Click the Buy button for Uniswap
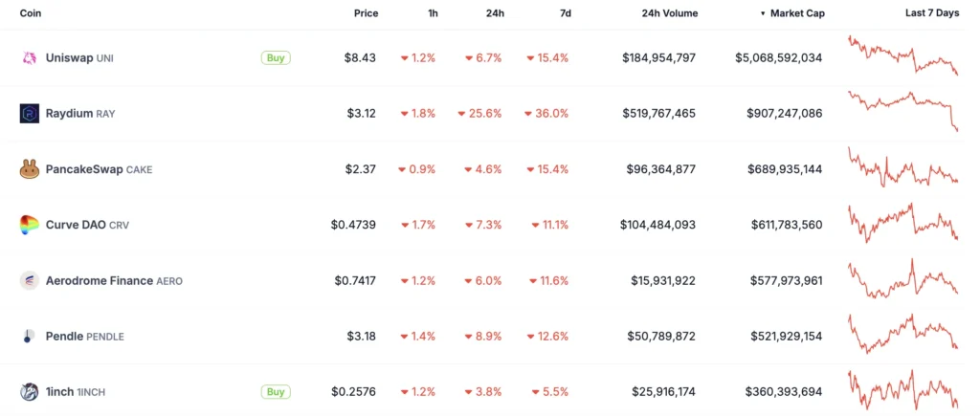The image size is (980, 416). click(x=276, y=58)
